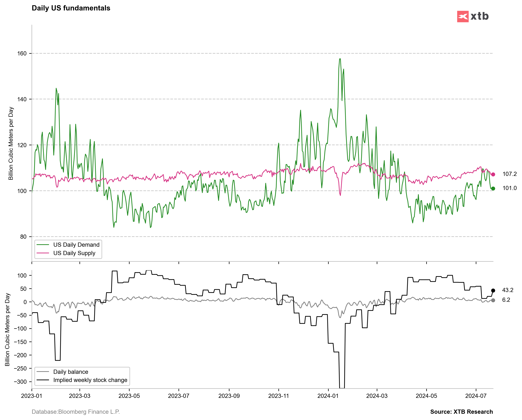Click the green US Daily Demand legend line
Screen dimensions: 522x420
click(x=43, y=245)
